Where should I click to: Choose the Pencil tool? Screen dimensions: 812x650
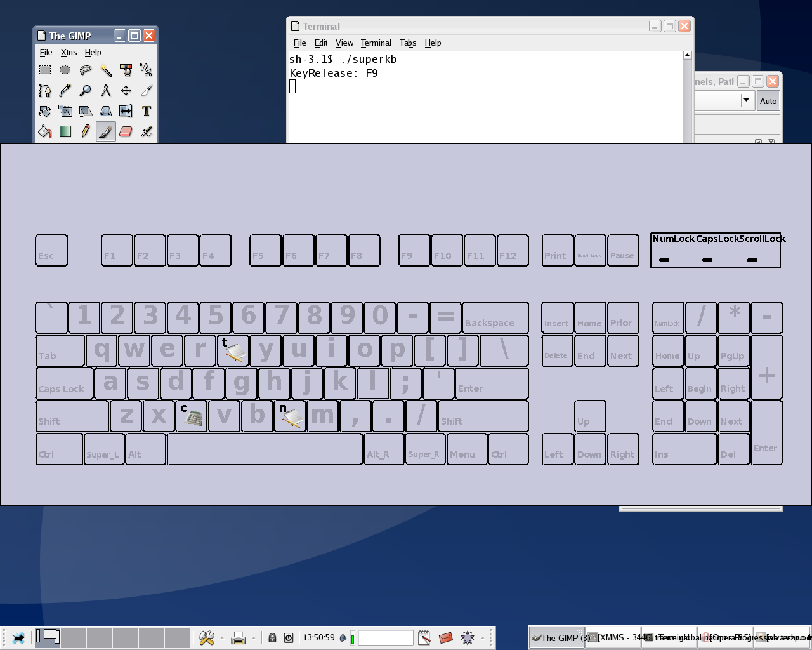point(86,131)
